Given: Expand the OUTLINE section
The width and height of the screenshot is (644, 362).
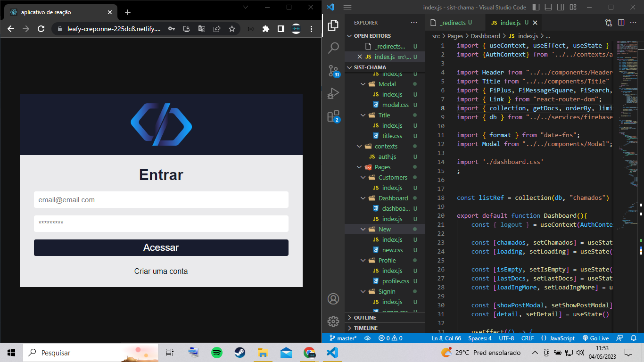Looking at the screenshot, I should (x=384, y=318).
